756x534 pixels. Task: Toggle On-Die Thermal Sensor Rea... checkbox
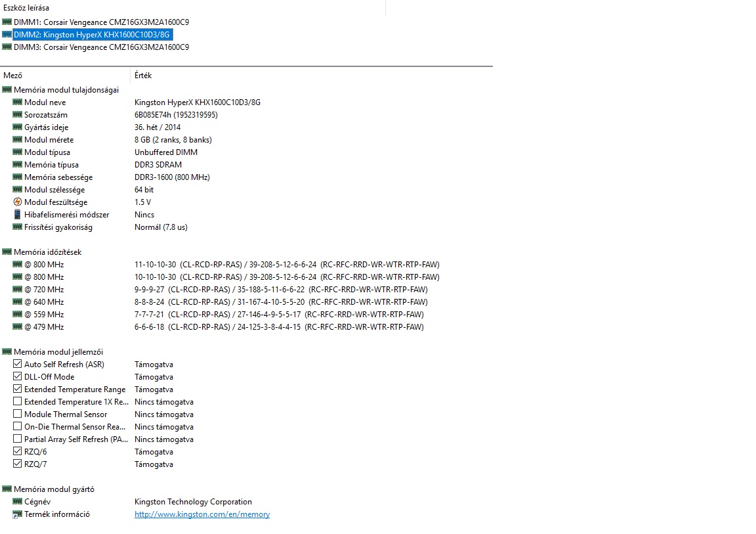[x=17, y=426]
